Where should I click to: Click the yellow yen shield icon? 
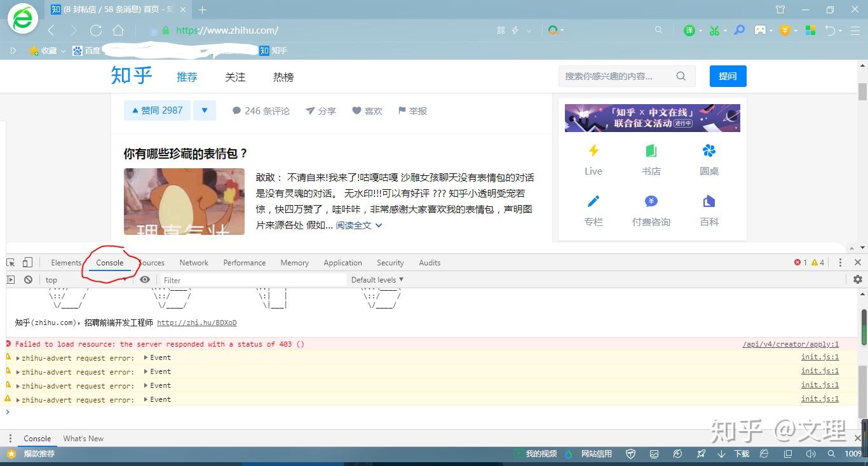coord(785,30)
